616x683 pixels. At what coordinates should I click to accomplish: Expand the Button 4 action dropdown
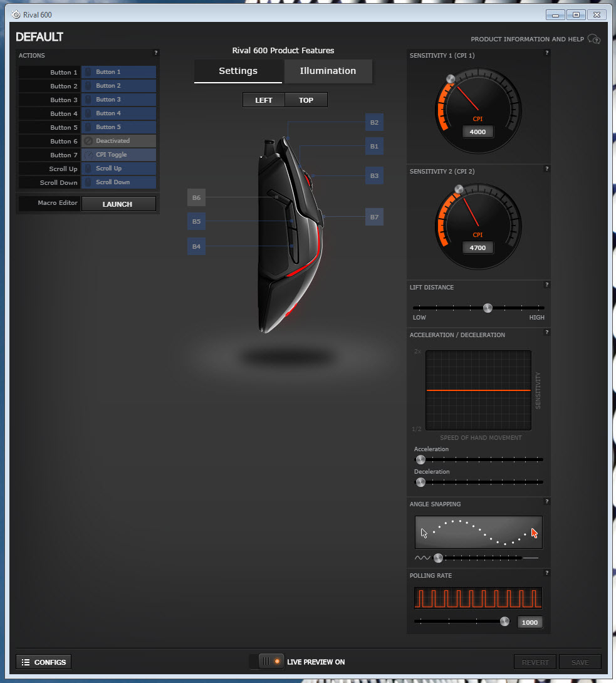pos(118,113)
